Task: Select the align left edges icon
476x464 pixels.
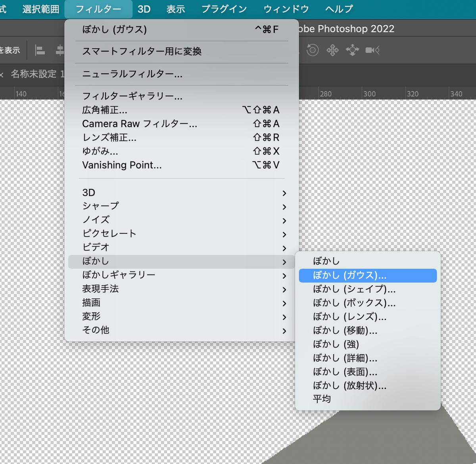Action: (x=40, y=50)
